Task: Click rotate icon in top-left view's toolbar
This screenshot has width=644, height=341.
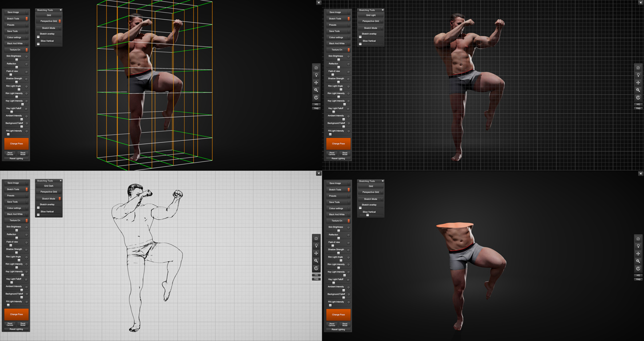Action: [x=316, y=98]
